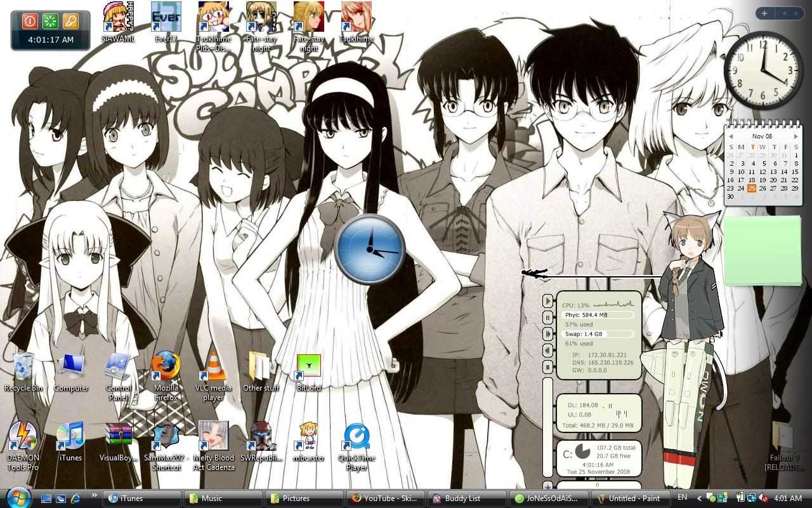Open QuickTime Player shortcut
This screenshot has width=812, height=508.
[x=357, y=437]
